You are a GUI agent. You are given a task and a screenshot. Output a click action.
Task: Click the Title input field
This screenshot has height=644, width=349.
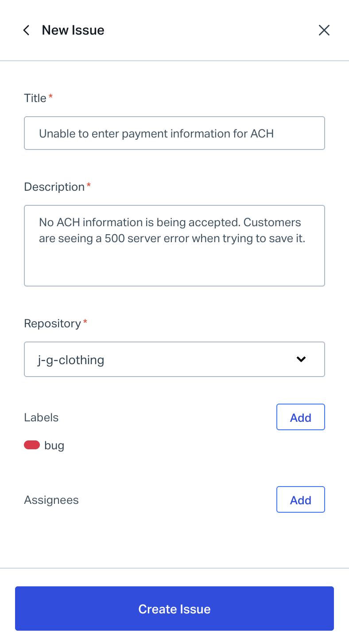[174, 133]
